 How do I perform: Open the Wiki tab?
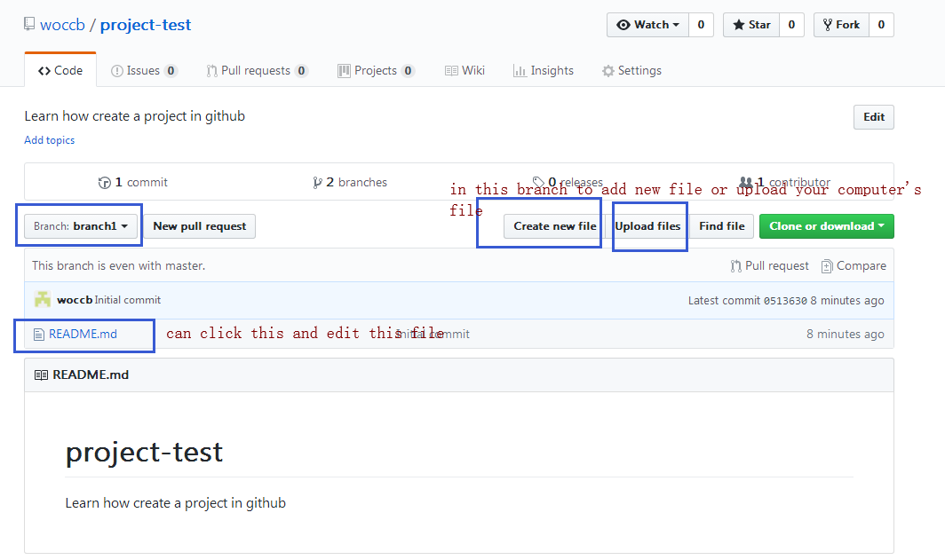tap(465, 70)
